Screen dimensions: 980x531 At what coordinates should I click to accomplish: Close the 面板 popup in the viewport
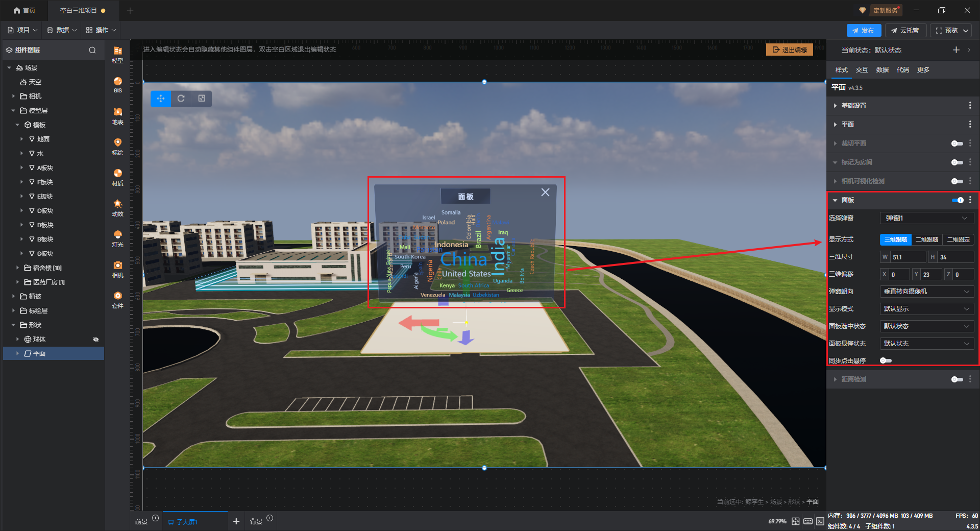545,192
